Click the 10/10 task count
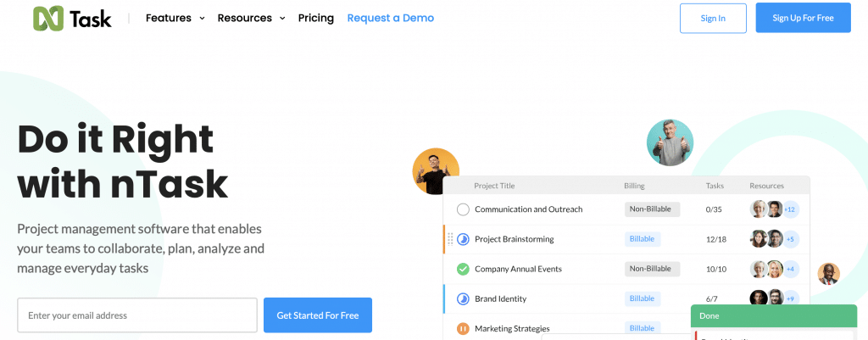 pyautogui.click(x=715, y=269)
